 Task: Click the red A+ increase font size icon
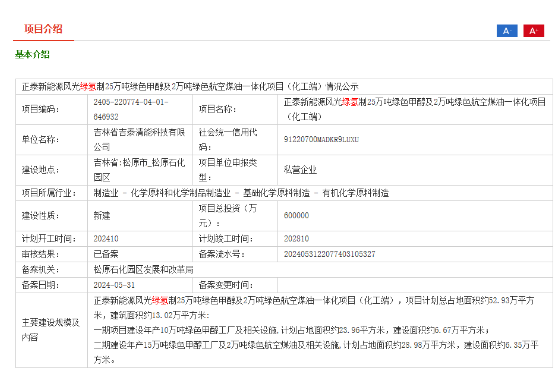click(x=533, y=31)
